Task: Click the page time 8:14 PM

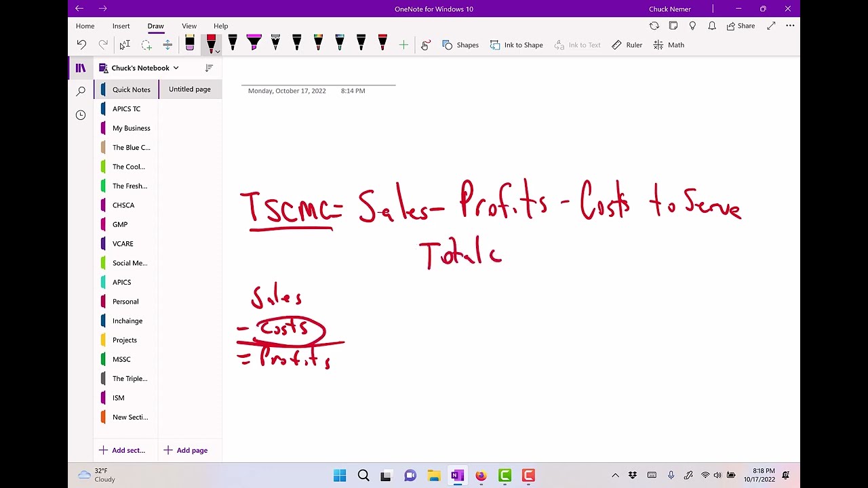Action: click(353, 91)
